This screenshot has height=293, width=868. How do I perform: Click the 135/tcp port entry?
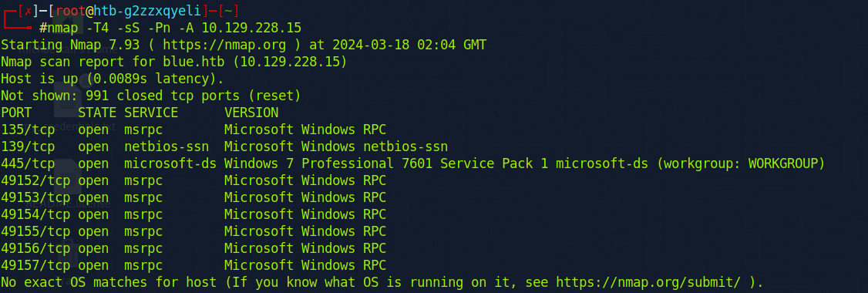[28, 130]
